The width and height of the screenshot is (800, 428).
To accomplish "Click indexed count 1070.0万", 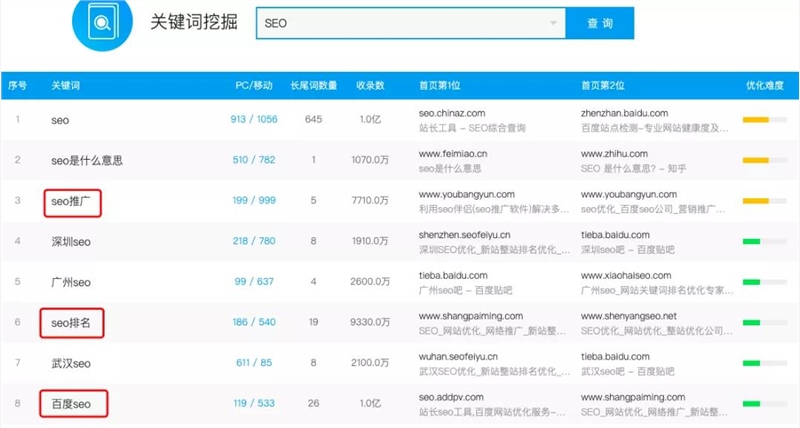I will pyautogui.click(x=370, y=160).
